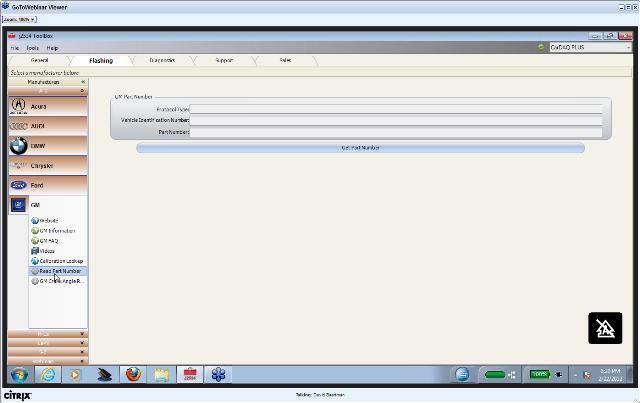Viewport: 640px width, 403px height.
Task: Switch to the Sales tab
Action: (285, 60)
